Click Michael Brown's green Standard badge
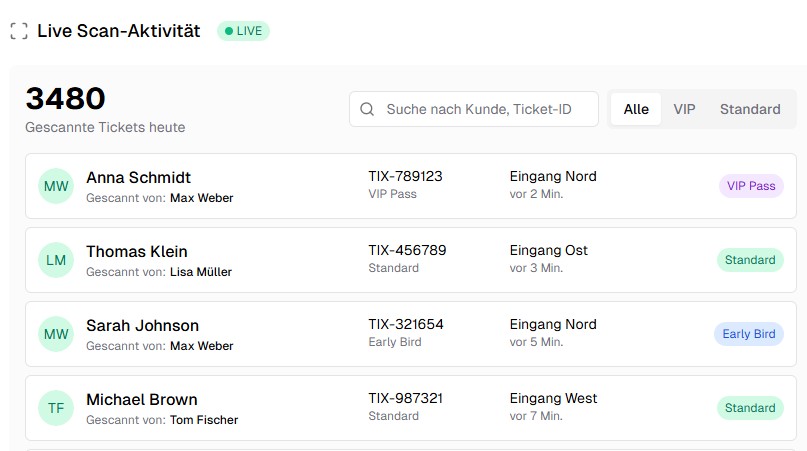Image resolution: width=807 pixels, height=451 pixels. click(x=750, y=408)
